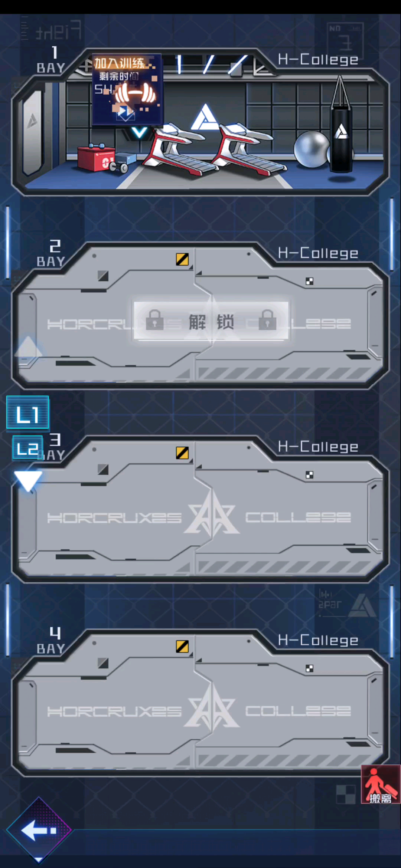
Task: Tap the red move-out person icon
Action: (x=381, y=784)
